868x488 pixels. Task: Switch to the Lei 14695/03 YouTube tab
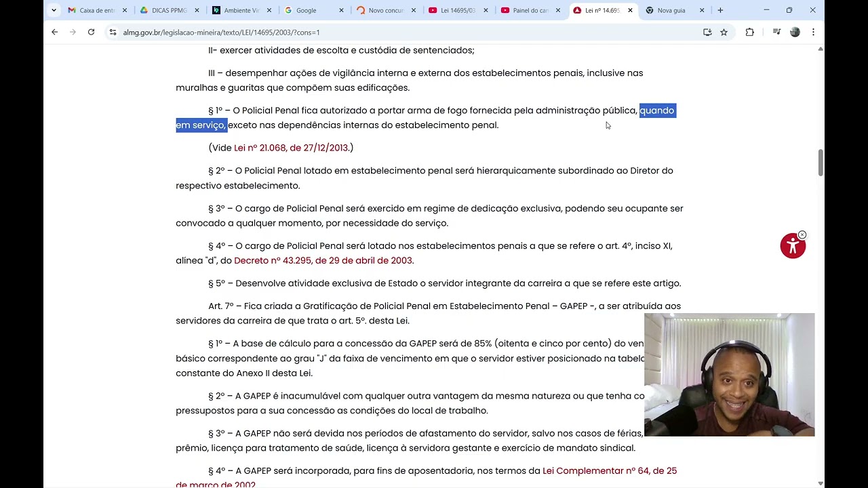pos(457,10)
